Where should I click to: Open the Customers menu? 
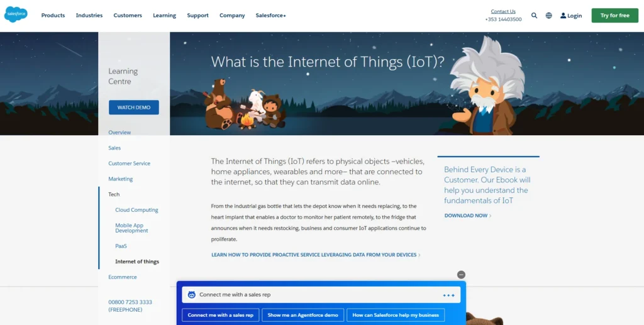[x=128, y=16]
